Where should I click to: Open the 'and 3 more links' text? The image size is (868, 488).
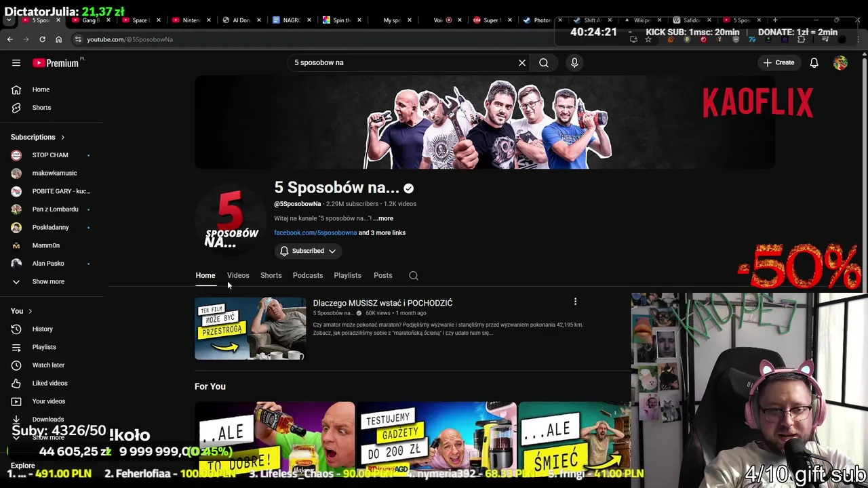382,232
